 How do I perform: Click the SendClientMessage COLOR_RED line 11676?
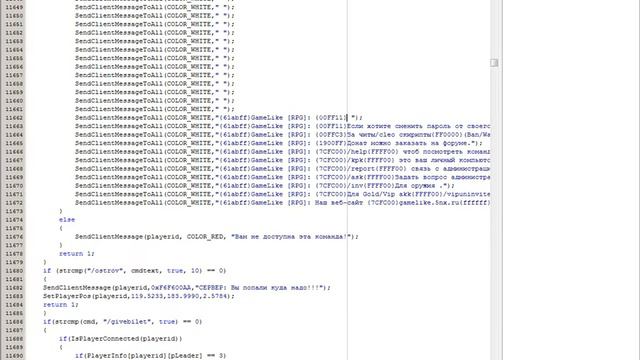pos(216,237)
